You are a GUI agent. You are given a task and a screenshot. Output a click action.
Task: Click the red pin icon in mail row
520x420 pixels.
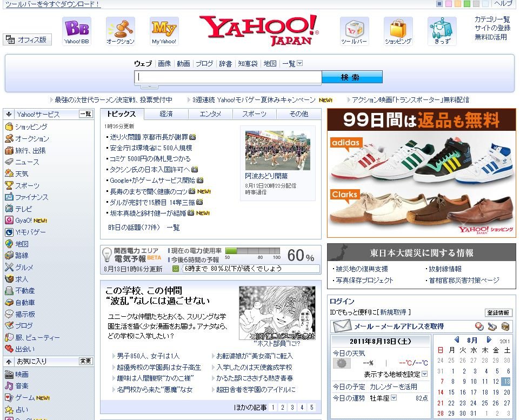click(x=479, y=326)
